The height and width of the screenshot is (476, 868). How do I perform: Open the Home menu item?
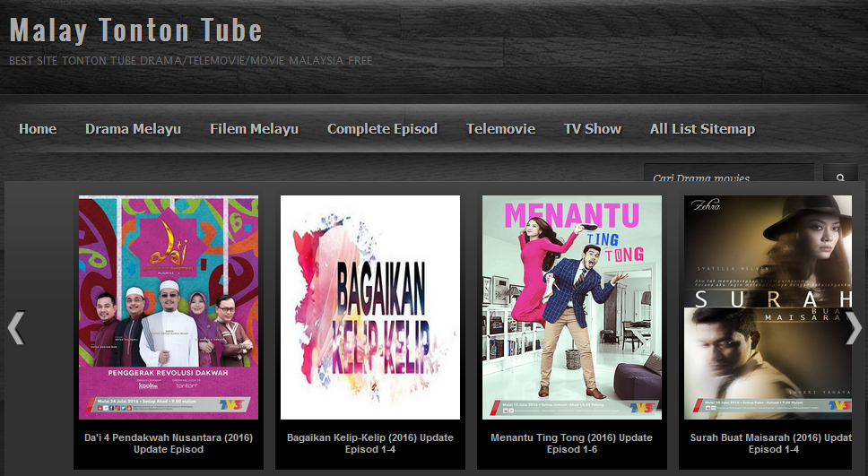click(x=38, y=129)
